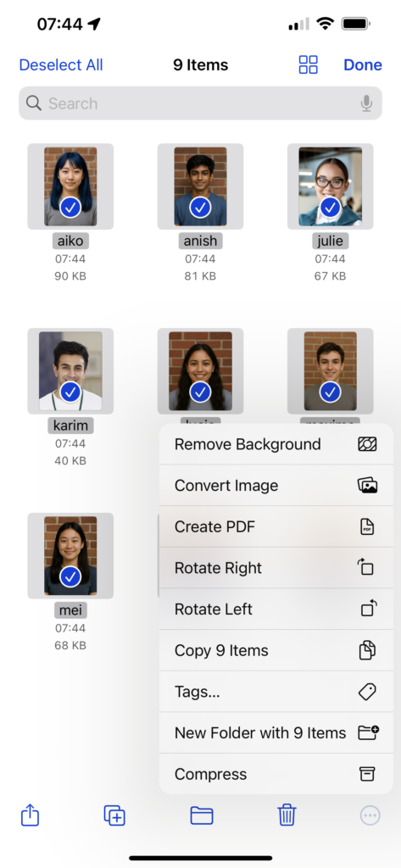Uncheck the julie selection checkmark

pos(331,208)
